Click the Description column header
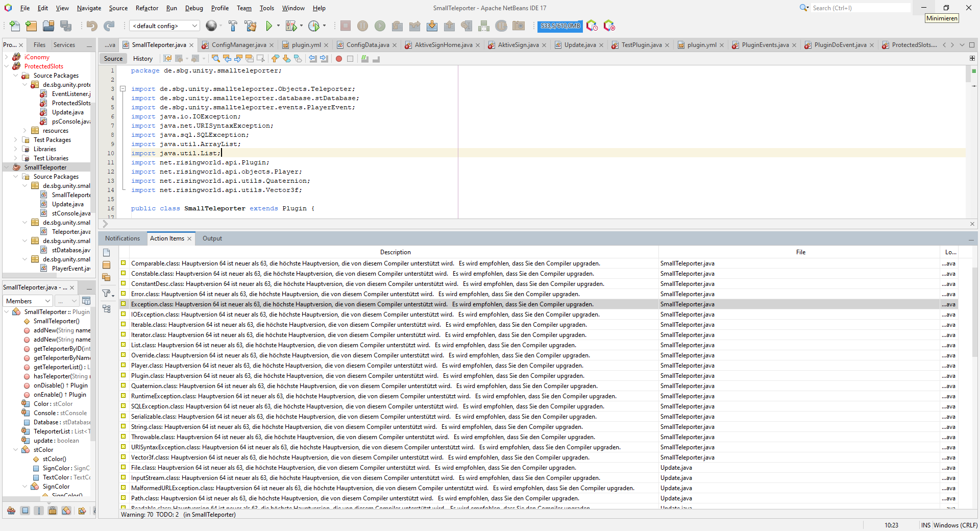This screenshot has height=531, width=980. 395,252
